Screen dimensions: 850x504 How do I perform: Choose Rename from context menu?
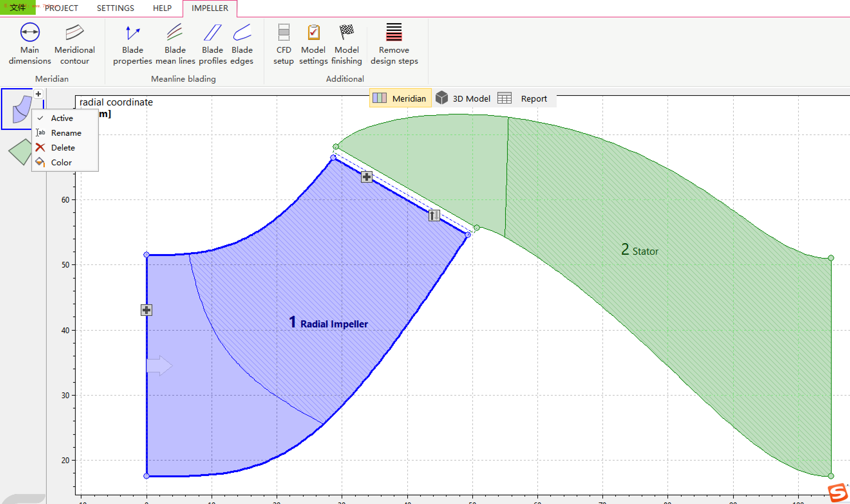pos(66,133)
